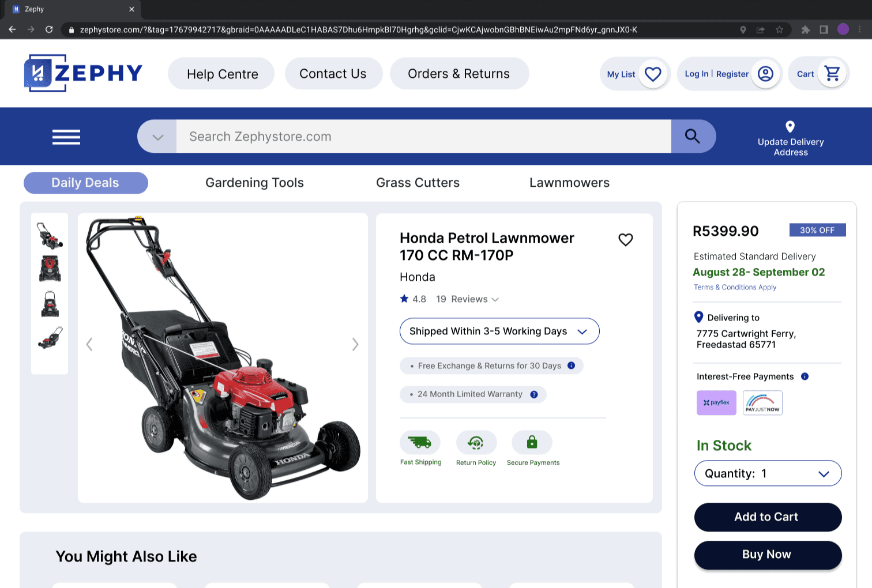
Task: Select third lawnmower thumbnail, rear view
Action: [x=50, y=304]
